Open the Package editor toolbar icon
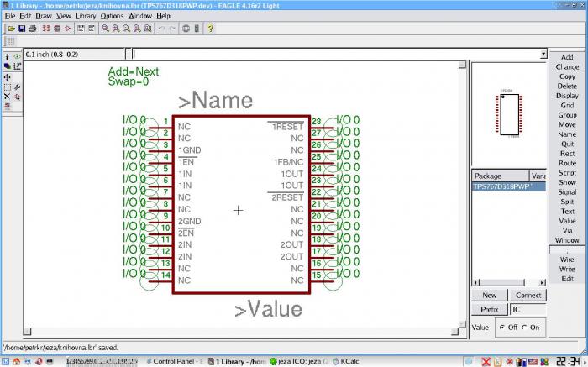Screen dimensions: 588x367 click(x=57, y=29)
